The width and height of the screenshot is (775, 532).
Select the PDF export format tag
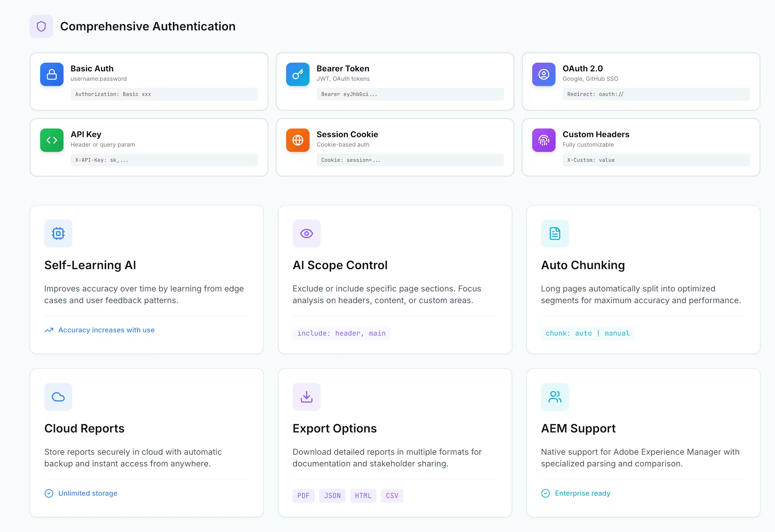point(303,496)
